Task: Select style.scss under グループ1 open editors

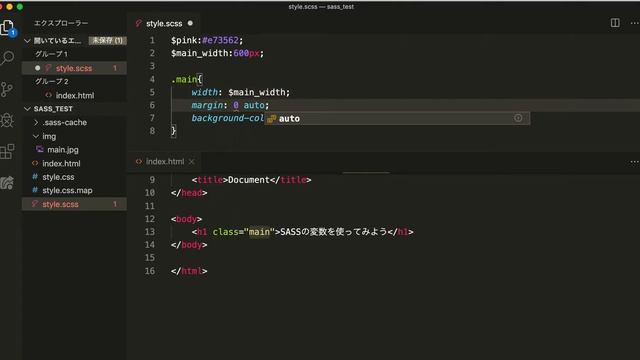Action: (74, 68)
